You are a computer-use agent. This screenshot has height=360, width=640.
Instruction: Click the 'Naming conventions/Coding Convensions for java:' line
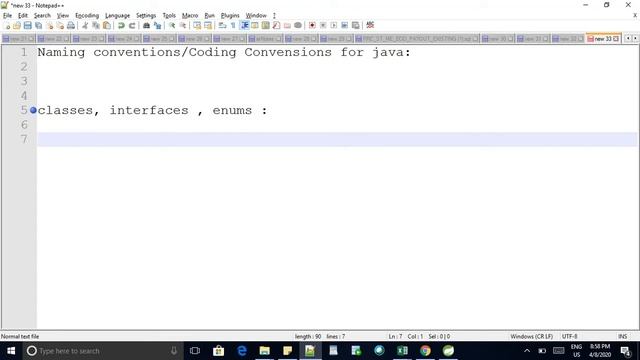pyautogui.click(x=224, y=52)
